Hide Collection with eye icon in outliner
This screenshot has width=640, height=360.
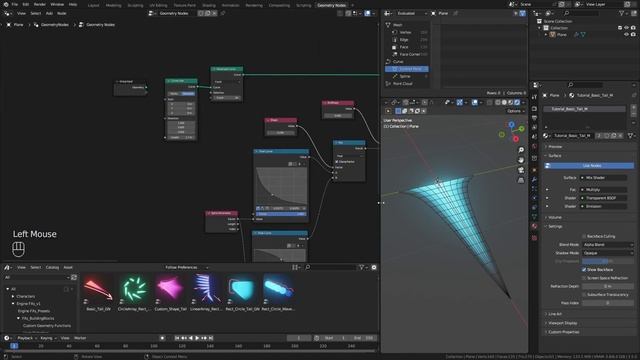(627, 28)
